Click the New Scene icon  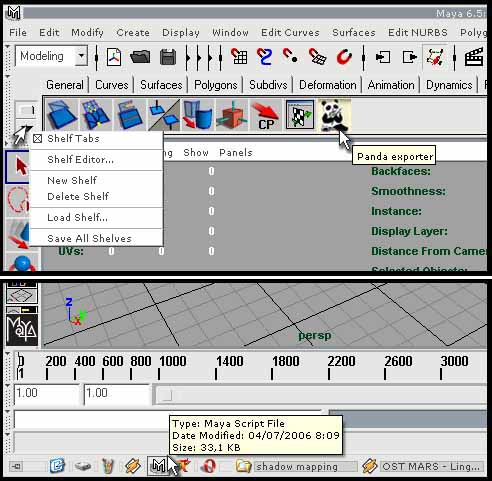[114, 57]
